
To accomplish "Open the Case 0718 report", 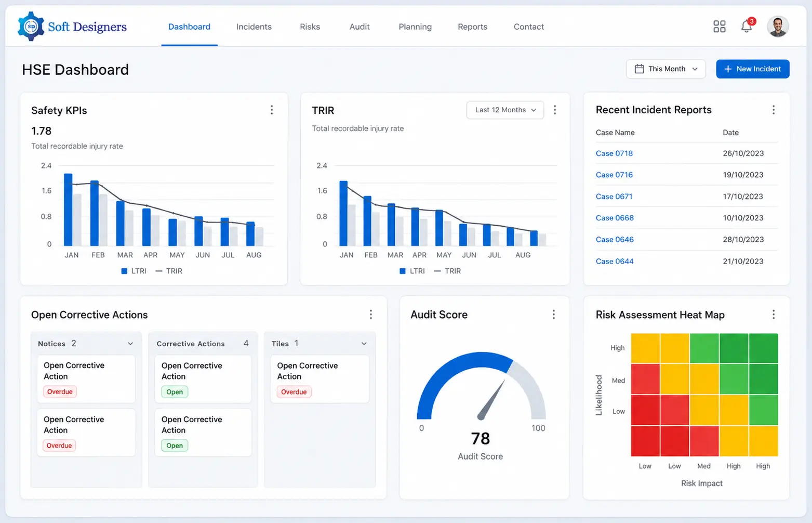I will click(614, 153).
